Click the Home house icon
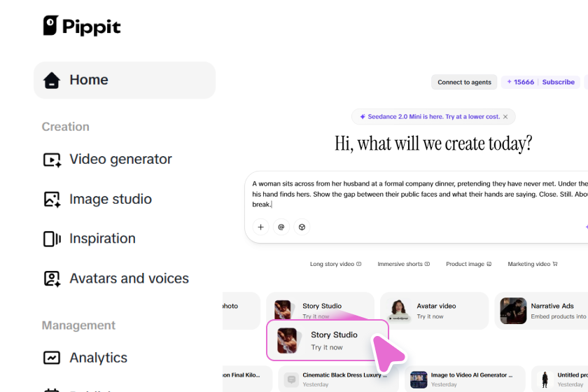The width and height of the screenshot is (588, 392). (x=51, y=80)
